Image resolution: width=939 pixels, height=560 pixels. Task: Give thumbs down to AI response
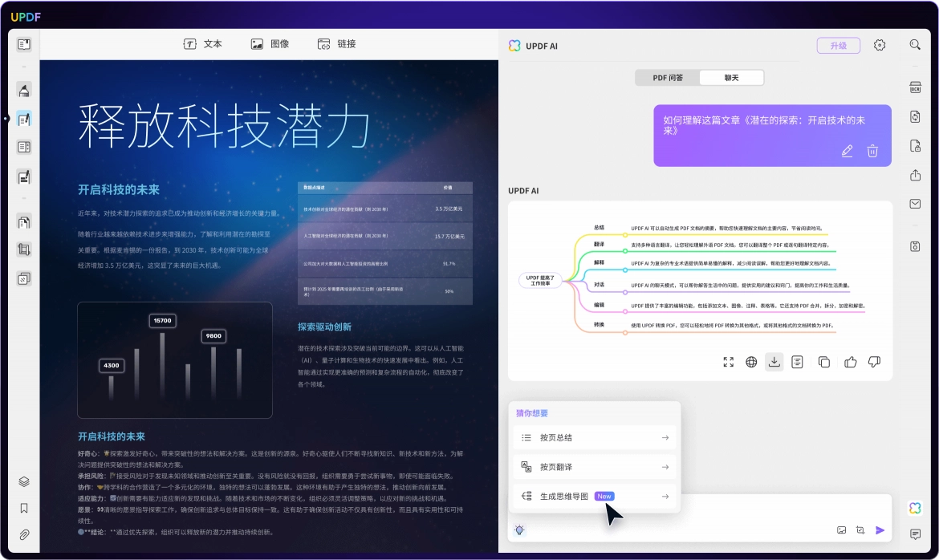874,362
